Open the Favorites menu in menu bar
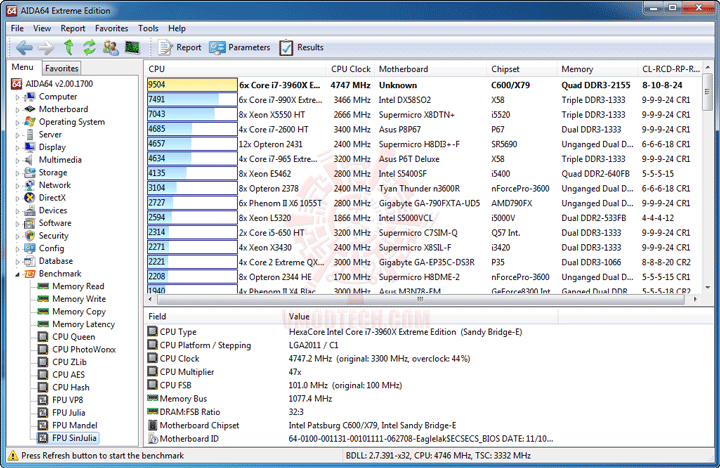Image resolution: width=720 pixels, height=468 pixels. (112, 28)
